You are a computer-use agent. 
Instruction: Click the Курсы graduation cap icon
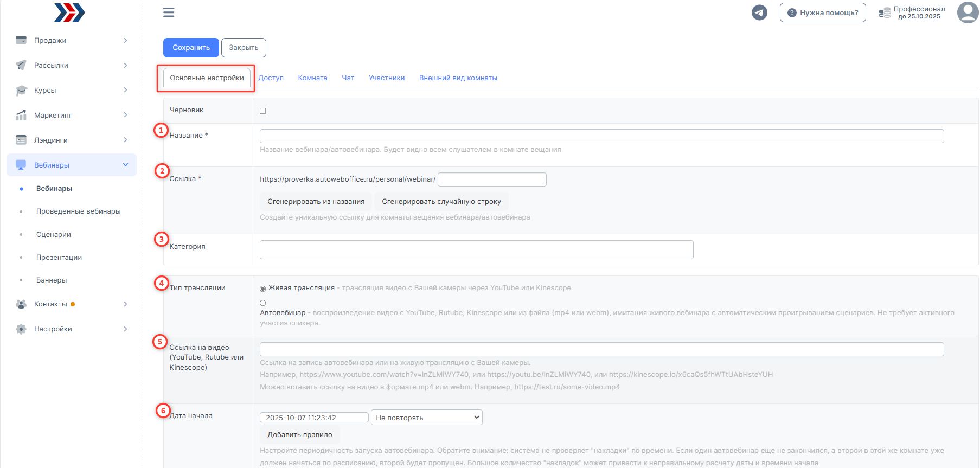[x=21, y=90]
